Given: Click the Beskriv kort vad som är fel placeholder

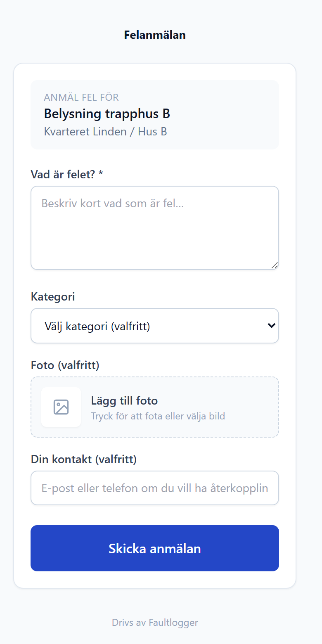Looking at the screenshot, I should coord(112,203).
